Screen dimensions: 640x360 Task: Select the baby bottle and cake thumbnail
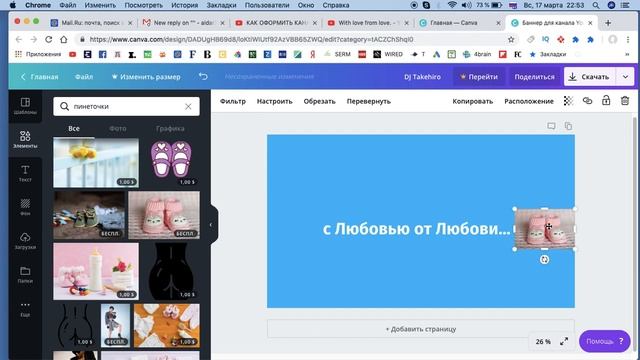96,271
